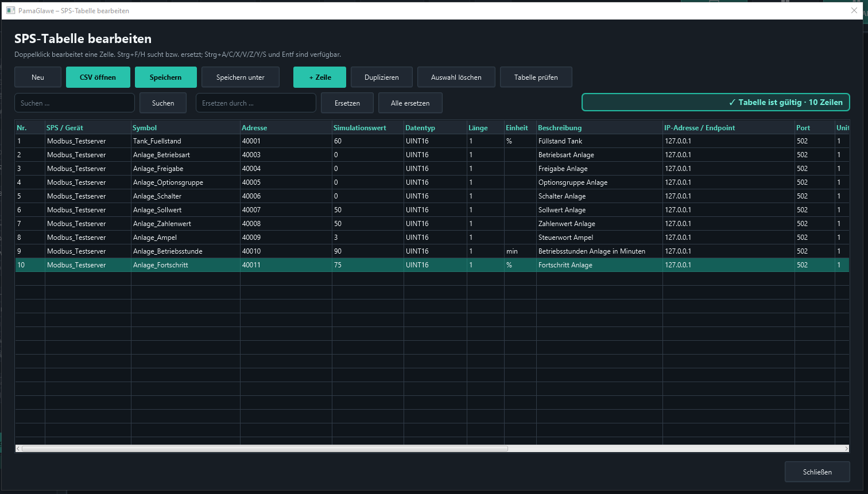The image size is (868, 494).
Task: Select the Steuerwort Ampel cell
Action: click(599, 238)
